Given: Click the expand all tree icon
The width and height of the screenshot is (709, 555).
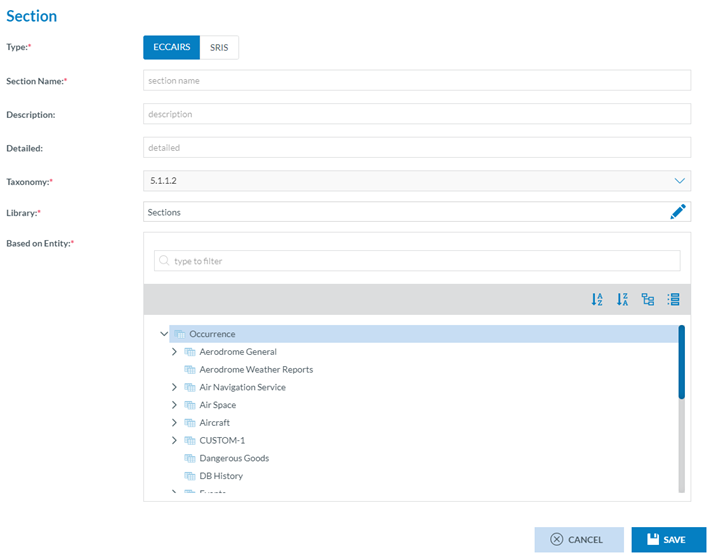Looking at the screenshot, I should click(648, 299).
